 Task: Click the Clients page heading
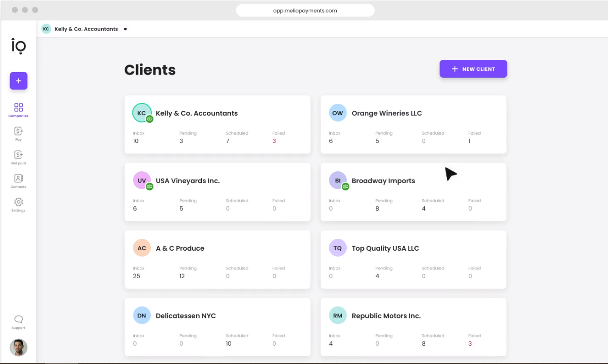tap(150, 70)
